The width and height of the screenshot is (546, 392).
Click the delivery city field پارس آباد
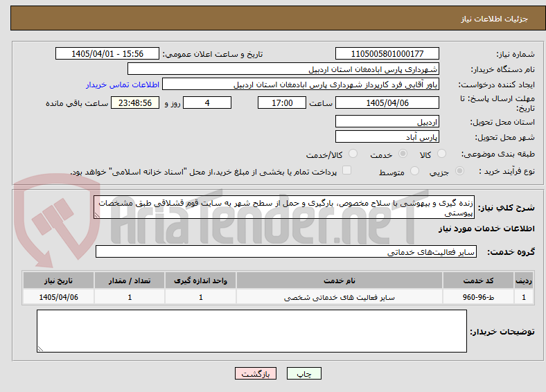[x=387, y=136]
